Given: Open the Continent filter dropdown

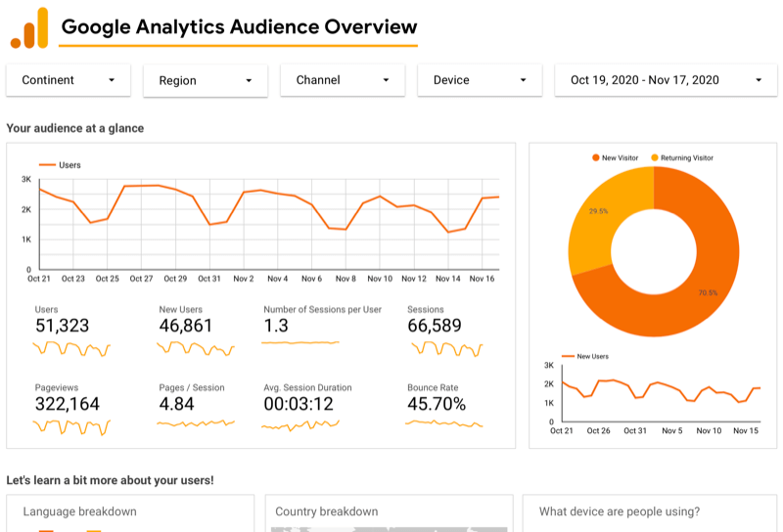Looking at the screenshot, I should [69, 80].
